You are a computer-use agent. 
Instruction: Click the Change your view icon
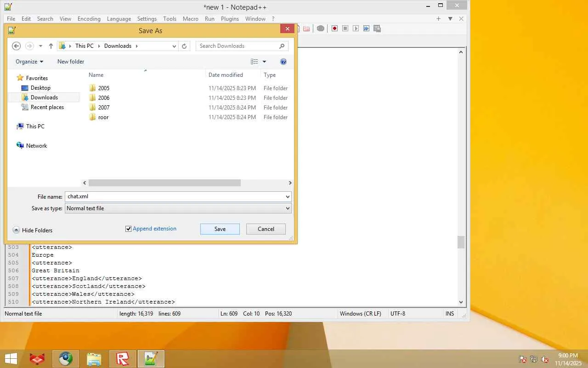tap(254, 62)
